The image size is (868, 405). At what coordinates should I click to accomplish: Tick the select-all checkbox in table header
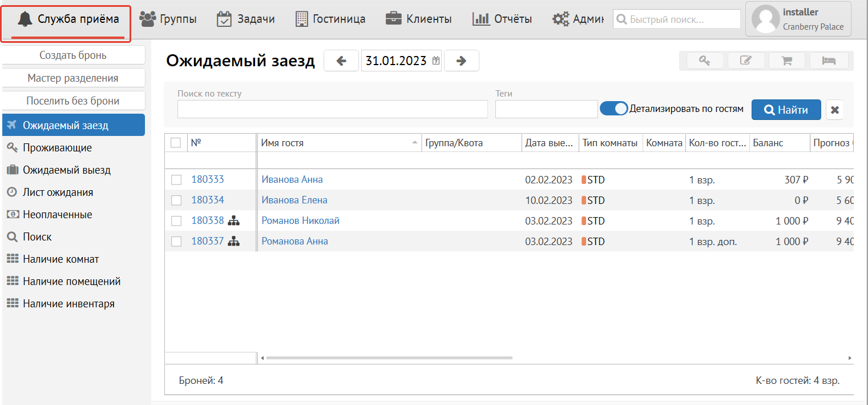[176, 143]
